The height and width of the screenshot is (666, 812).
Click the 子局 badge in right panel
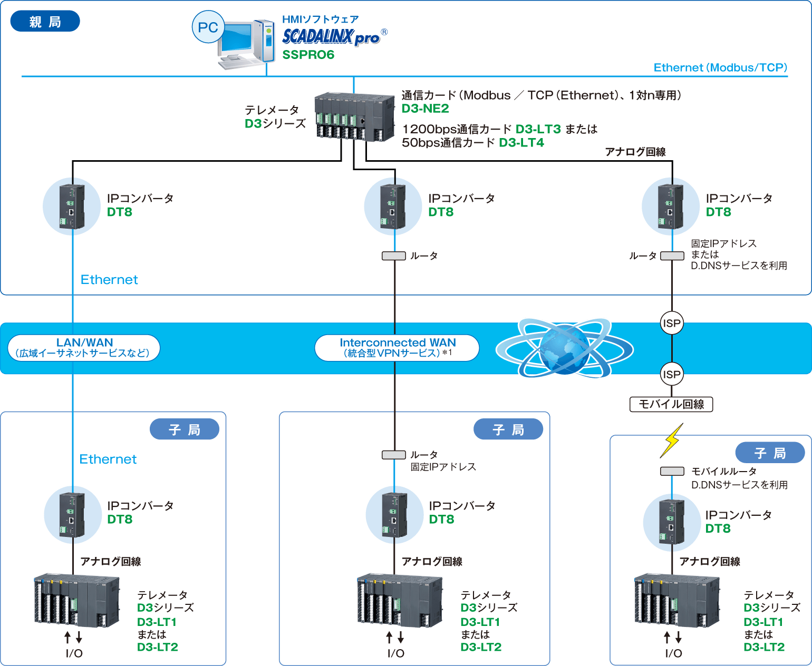[770, 453]
